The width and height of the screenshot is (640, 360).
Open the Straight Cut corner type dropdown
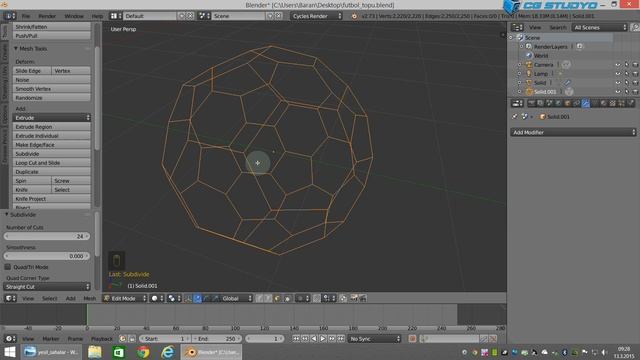click(x=47, y=287)
